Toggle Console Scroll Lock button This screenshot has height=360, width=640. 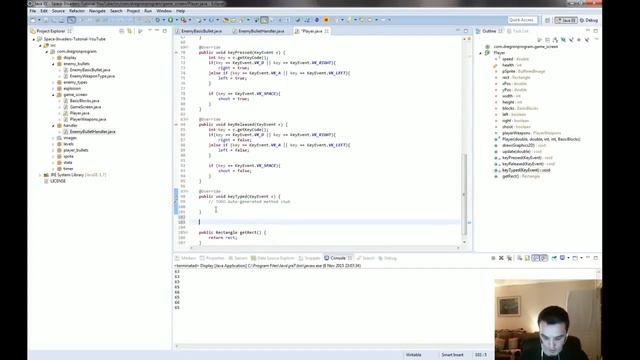(x=527, y=258)
